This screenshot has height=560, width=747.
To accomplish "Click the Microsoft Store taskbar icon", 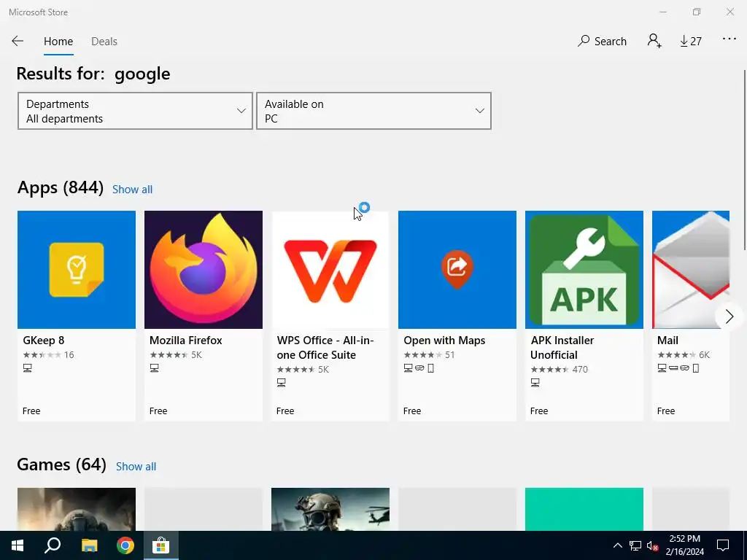I will [x=161, y=545].
